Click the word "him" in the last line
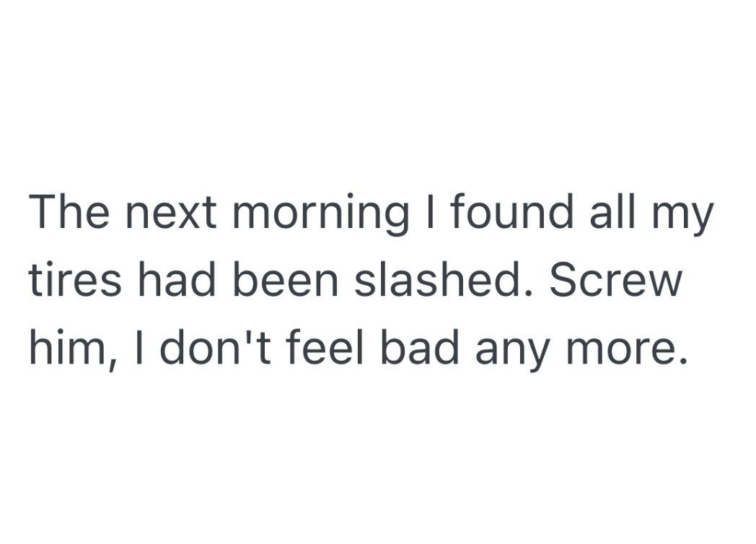This screenshot has width=756, height=544. [x=67, y=348]
